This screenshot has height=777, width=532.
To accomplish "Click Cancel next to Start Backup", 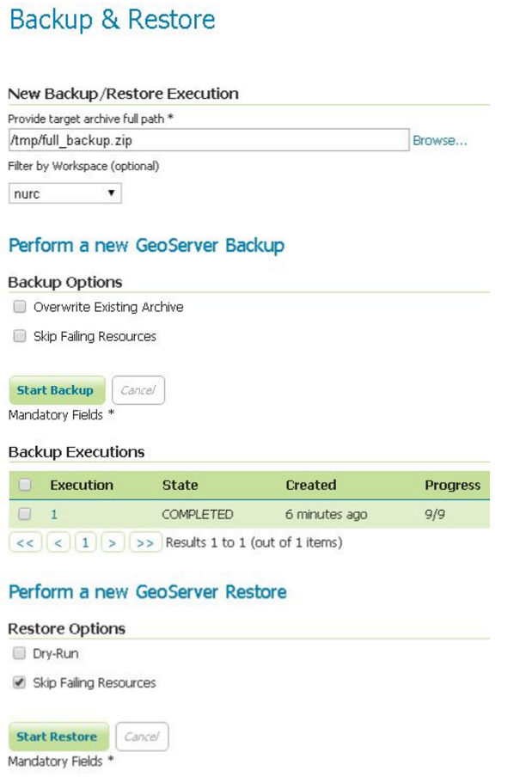I will coord(138,390).
